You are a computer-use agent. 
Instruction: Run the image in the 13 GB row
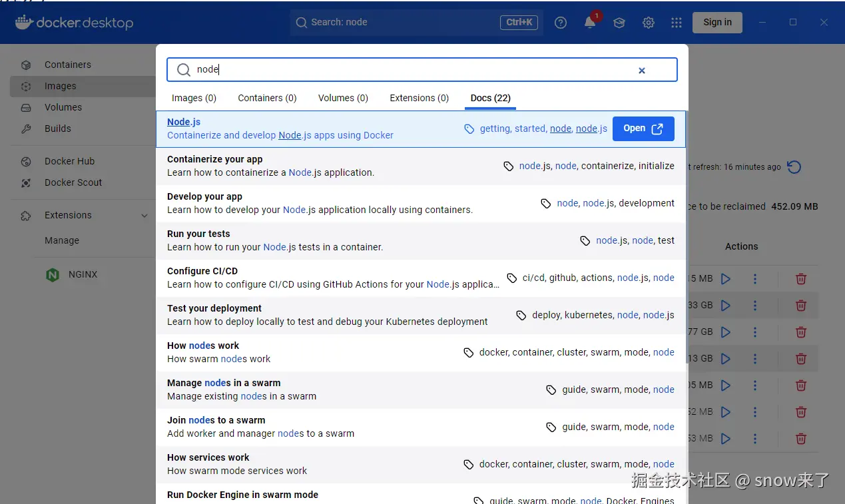tap(726, 359)
